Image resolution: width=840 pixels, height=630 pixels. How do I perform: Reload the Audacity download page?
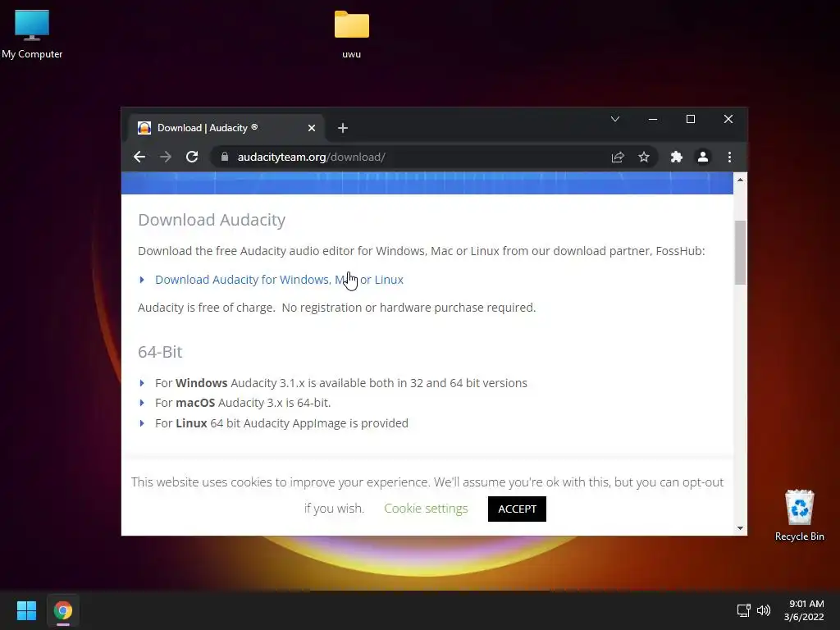point(192,157)
